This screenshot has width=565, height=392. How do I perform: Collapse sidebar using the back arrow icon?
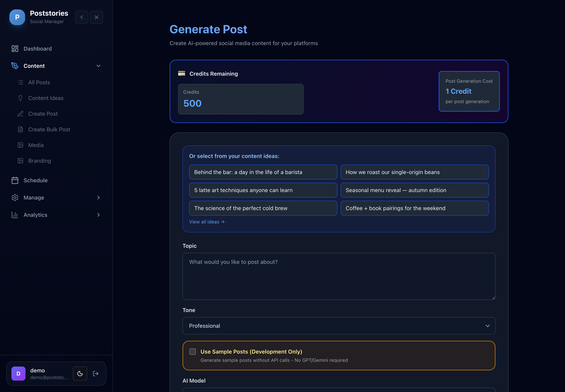point(82,17)
